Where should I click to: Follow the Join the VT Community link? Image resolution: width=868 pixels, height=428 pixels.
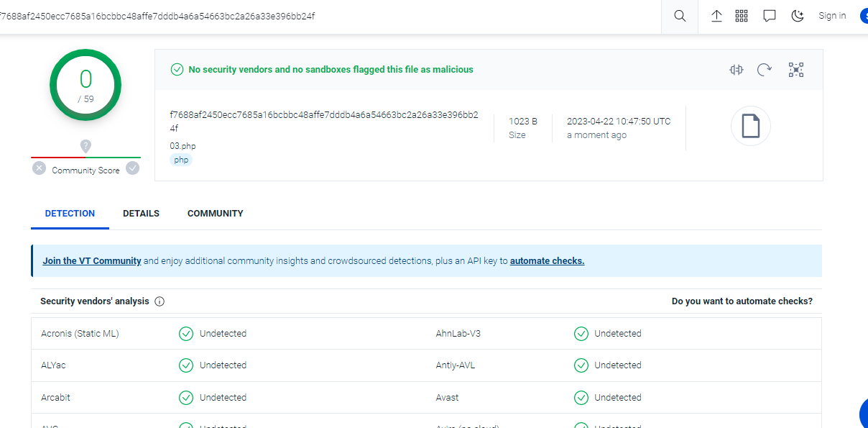coord(92,261)
